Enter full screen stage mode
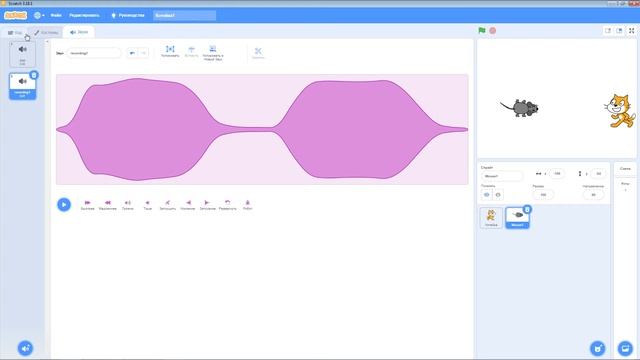Screen dimensions: 640x360 631,31
